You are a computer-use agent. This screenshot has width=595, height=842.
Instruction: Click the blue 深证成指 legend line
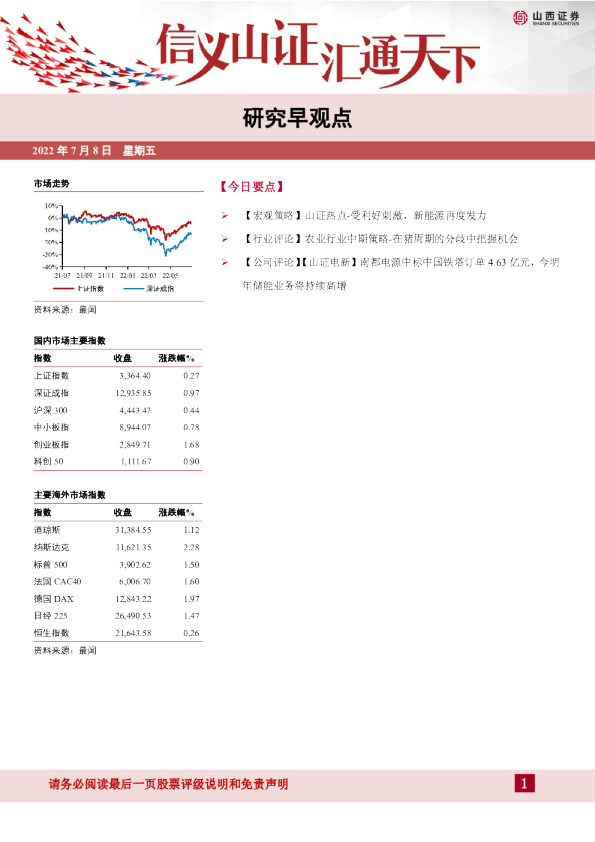point(133,289)
